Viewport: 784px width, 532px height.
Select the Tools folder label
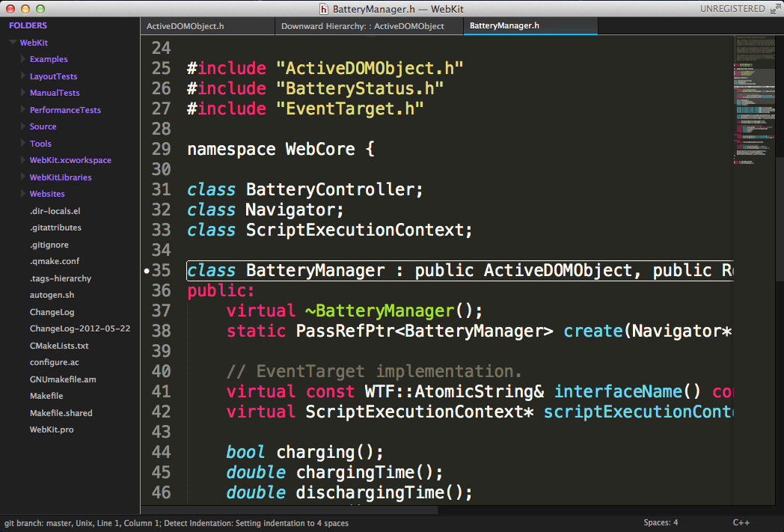tap(40, 144)
